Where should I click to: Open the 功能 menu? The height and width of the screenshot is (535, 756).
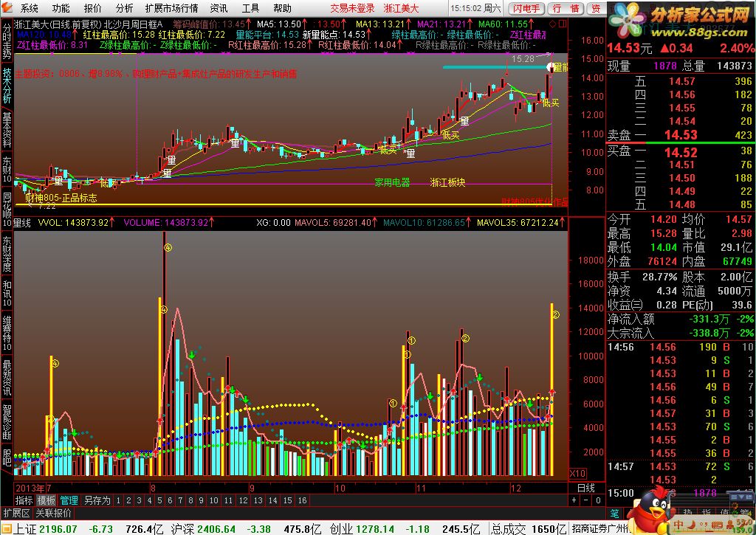tap(61, 8)
